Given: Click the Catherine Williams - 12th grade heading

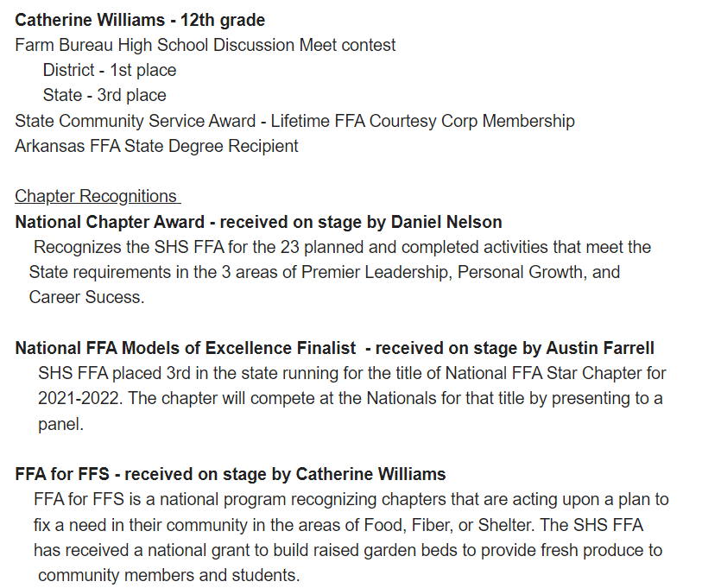Looking at the screenshot, I should (140, 20).
